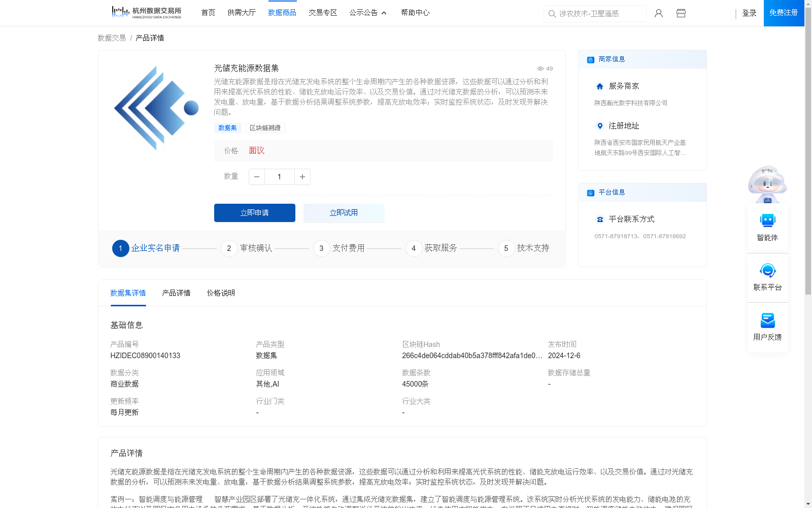Screen dimensions: 812x508
Task: Click step 3 支付费用
Action: (339, 248)
